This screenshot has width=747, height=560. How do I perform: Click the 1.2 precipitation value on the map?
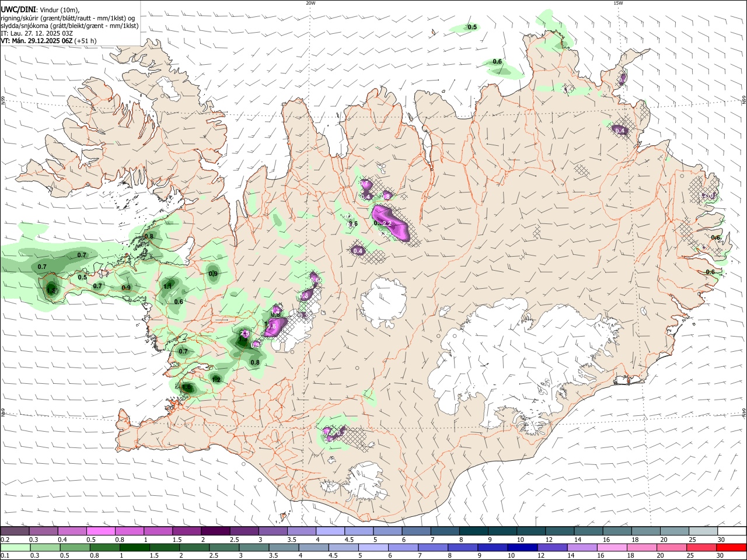[216, 380]
